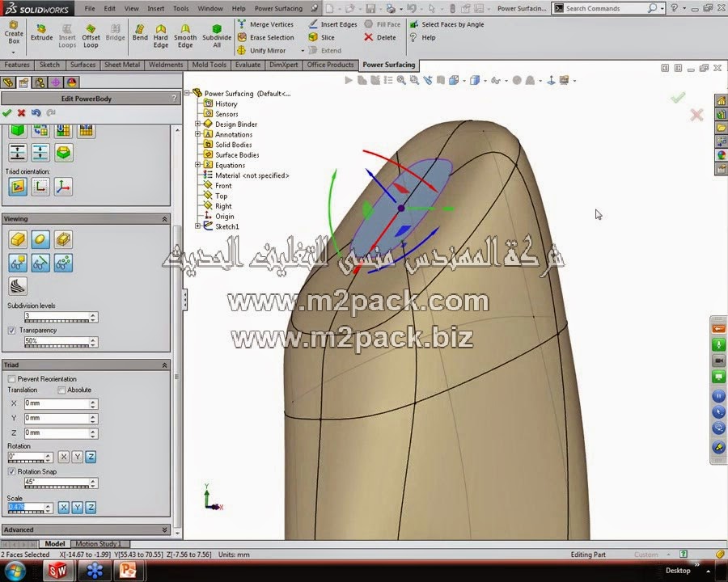Click the Translation X value field
The image size is (728, 582).
pyautogui.click(x=57, y=403)
